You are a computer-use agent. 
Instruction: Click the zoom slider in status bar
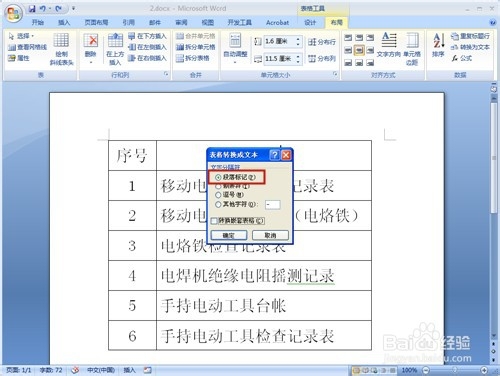point(455,370)
